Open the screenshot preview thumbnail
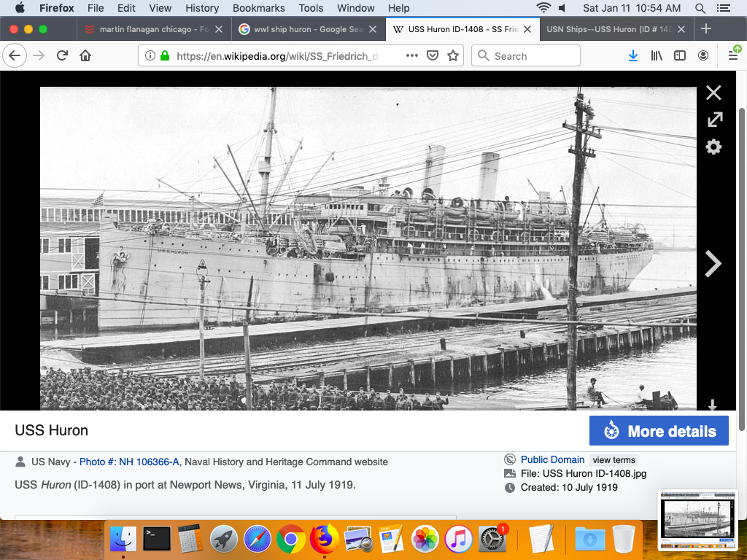 698,519
